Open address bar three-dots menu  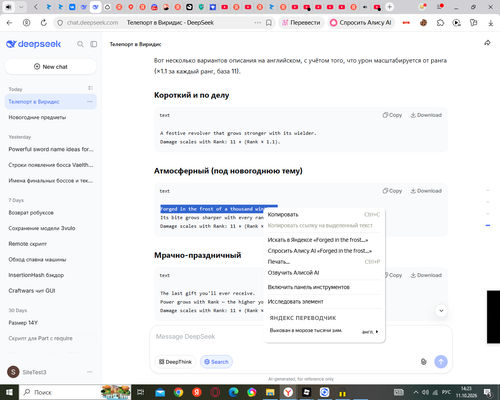pos(258,23)
